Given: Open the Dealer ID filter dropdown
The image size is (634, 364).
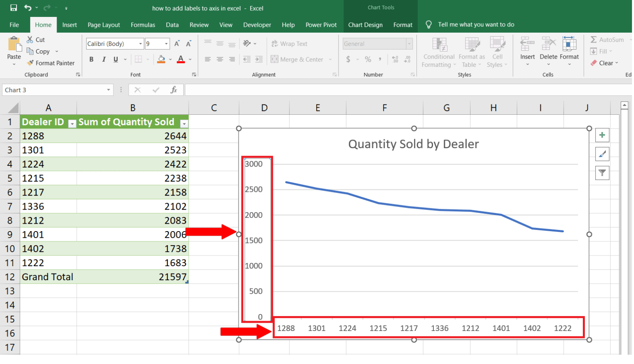Looking at the screenshot, I should click(72, 123).
